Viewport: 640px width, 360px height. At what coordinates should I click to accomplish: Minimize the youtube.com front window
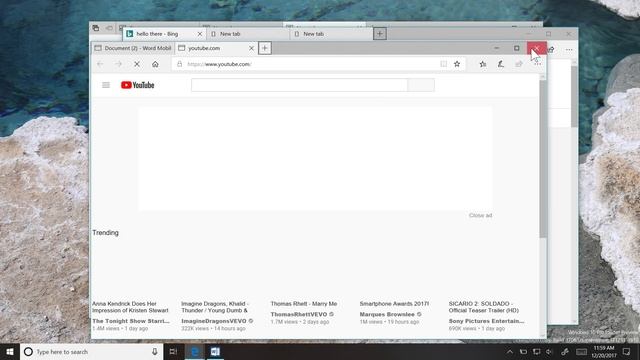coord(497,48)
